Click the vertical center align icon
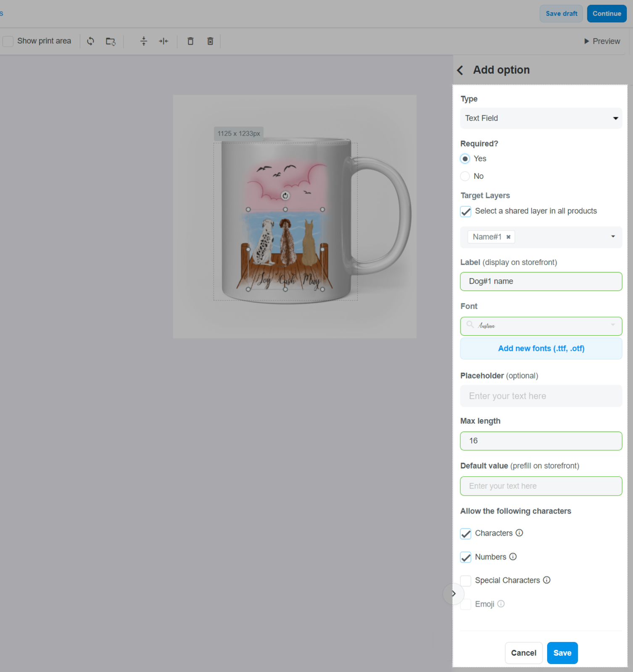This screenshot has height=672, width=633. point(144,41)
